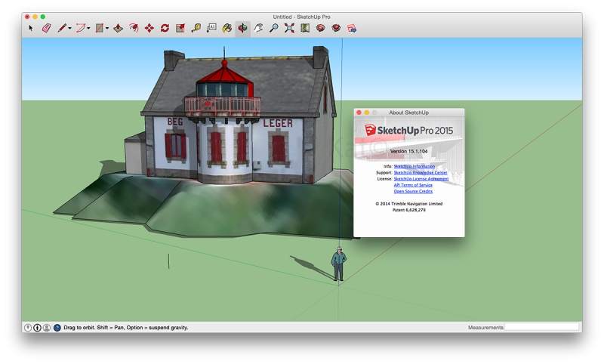The width and height of the screenshot is (604, 364).
Task: Choose the Move tool
Action: (x=149, y=28)
